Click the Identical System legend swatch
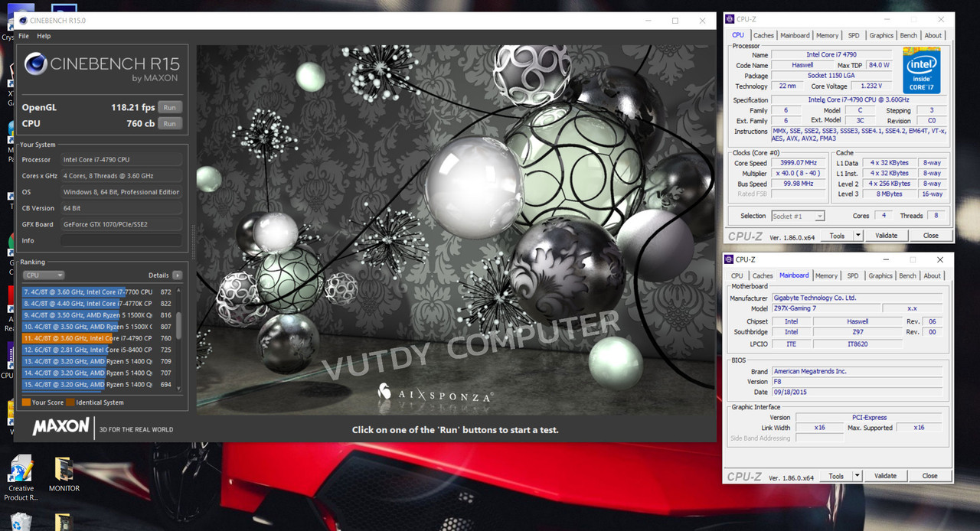The image size is (980, 531). point(70,402)
